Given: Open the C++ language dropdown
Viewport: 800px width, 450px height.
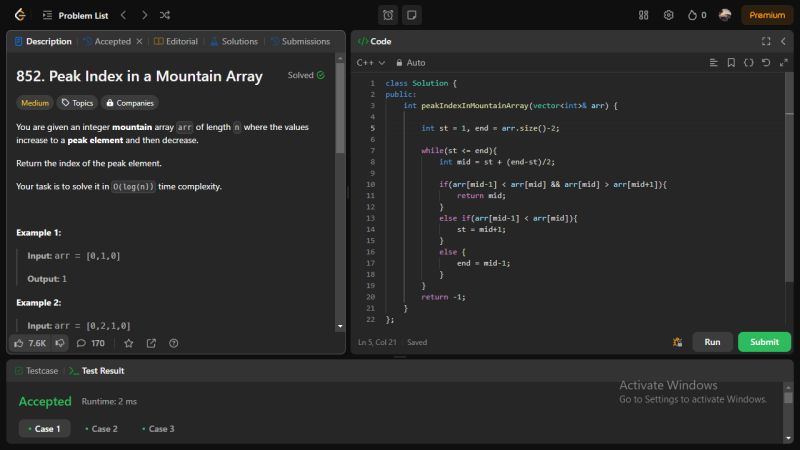Looking at the screenshot, I should (x=370, y=62).
